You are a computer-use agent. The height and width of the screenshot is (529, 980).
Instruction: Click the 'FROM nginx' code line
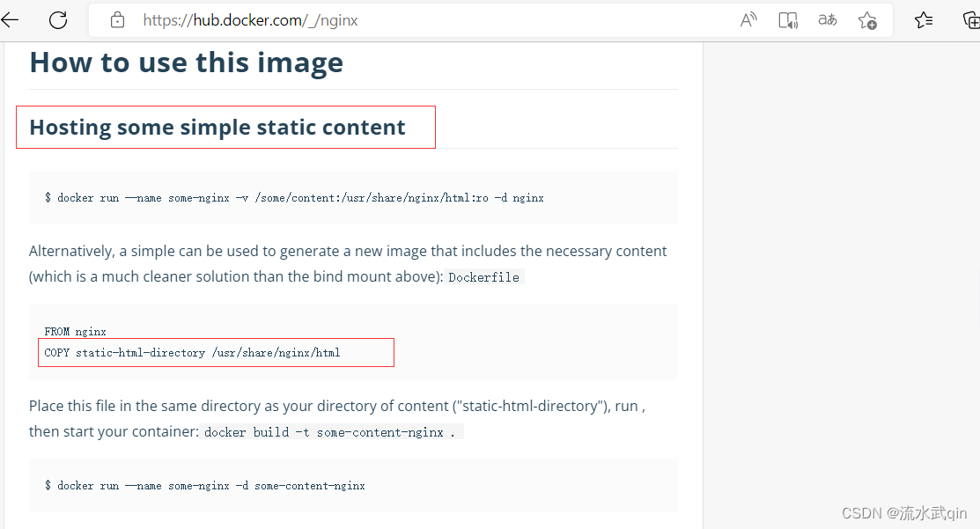click(75, 332)
